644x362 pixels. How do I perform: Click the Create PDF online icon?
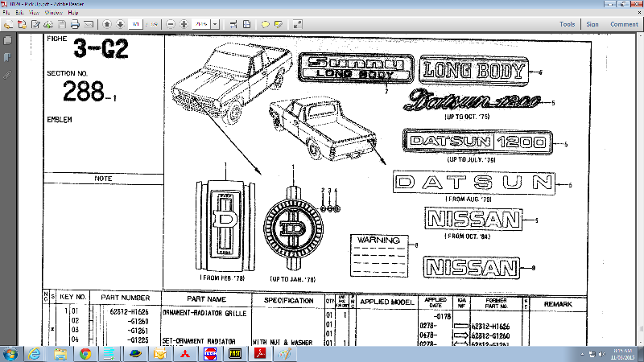[22, 25]
